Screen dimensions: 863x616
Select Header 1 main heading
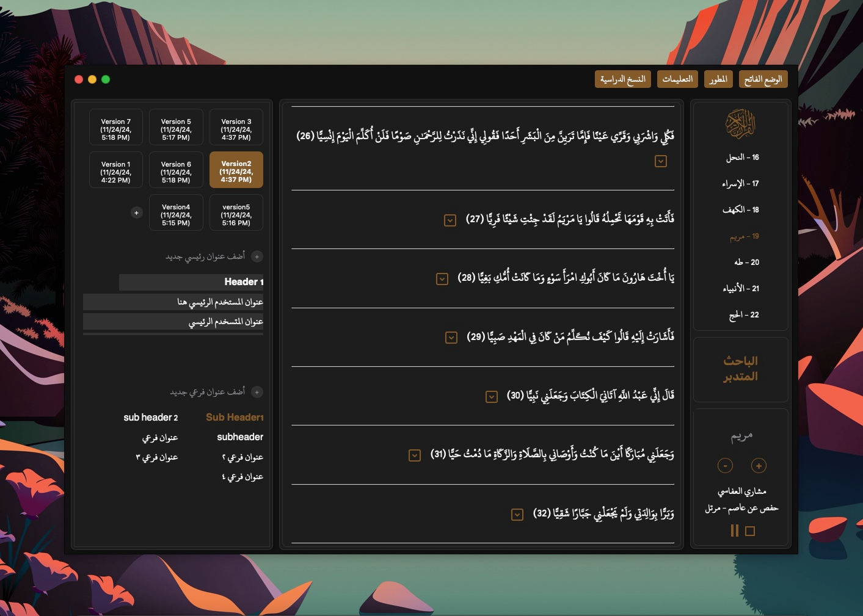pyautogui.click(x=191, y=282)
